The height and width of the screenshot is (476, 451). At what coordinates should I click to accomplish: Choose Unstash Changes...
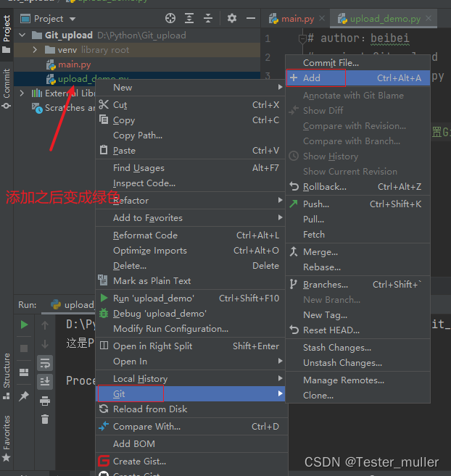pos(357,363)
